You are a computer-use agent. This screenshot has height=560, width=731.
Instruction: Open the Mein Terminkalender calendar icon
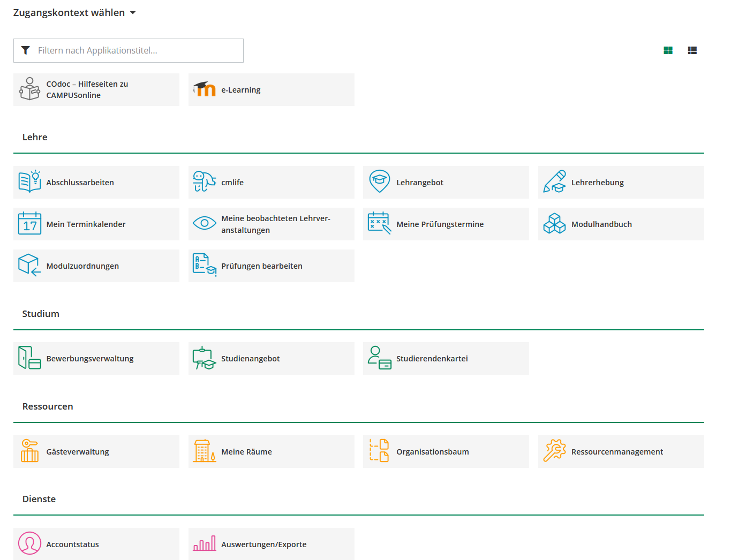29,224
